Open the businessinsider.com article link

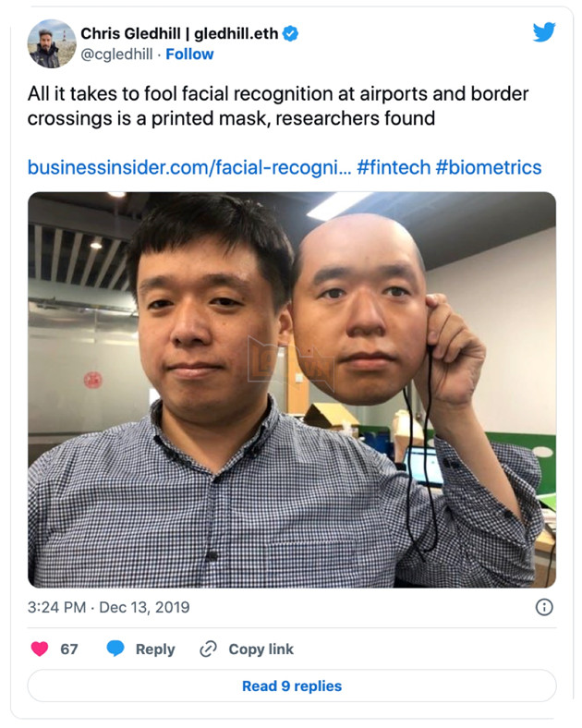[x=188, y=167]
